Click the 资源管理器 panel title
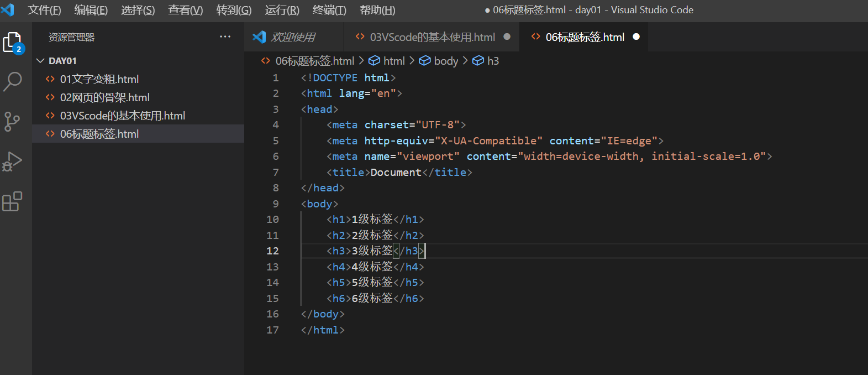Screen dimensions: 868x375 71,37
